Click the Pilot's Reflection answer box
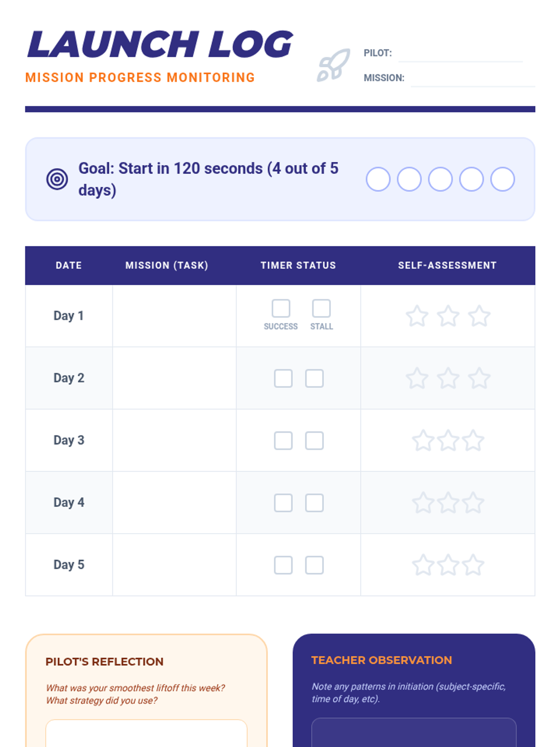This screenshot has height=747, width=560. 146,734
